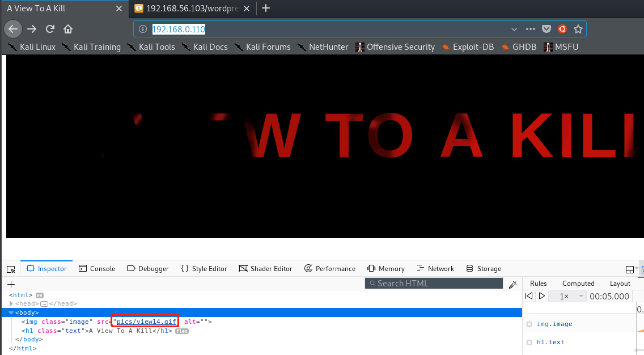Open the GHDB bookmark
644x355 pixels.
click(x=519, y=47)
